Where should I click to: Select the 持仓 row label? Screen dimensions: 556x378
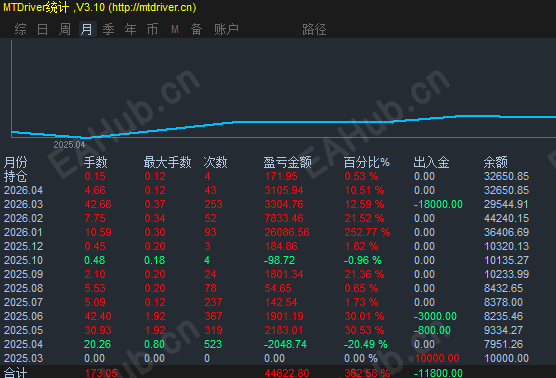tap(16, 176)
